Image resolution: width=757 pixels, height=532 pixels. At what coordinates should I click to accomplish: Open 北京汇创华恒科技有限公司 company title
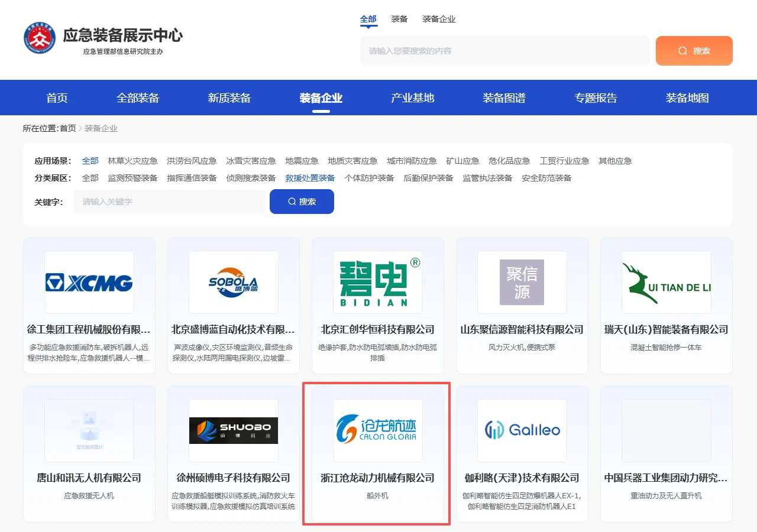click(378, 329)
